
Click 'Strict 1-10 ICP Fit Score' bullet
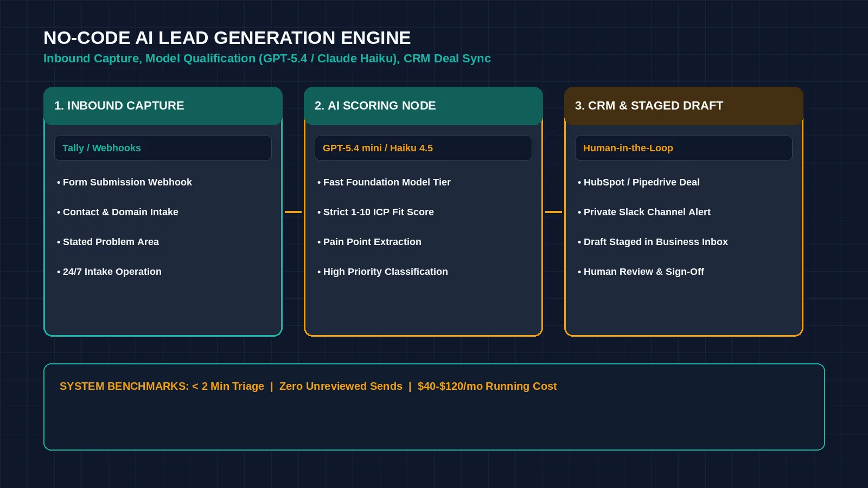[375, 212]
